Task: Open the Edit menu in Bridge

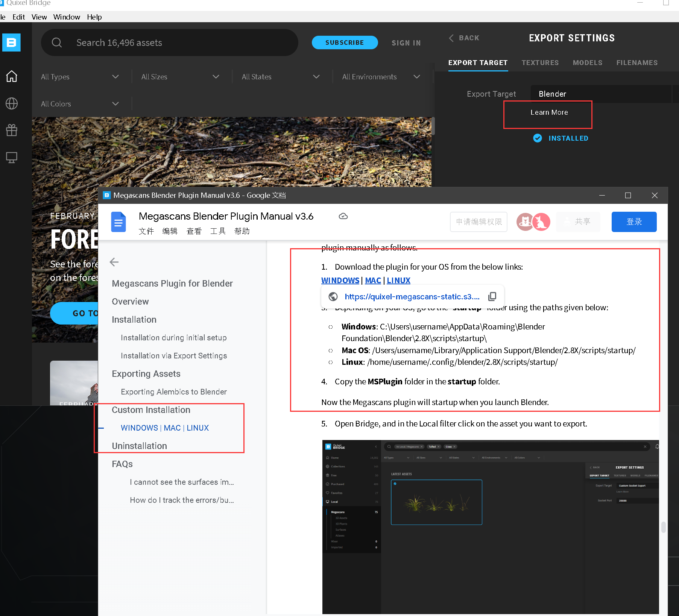Action: pos(18,17)
